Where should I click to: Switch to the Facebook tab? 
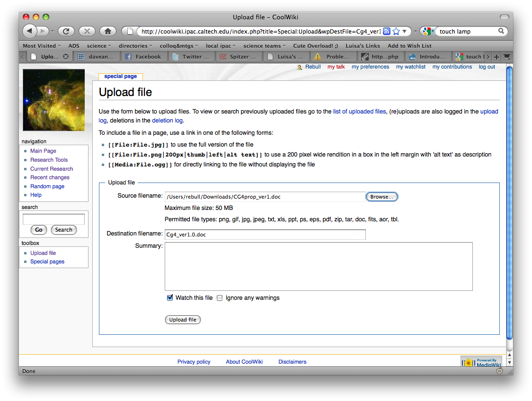(x=143, y=57)
